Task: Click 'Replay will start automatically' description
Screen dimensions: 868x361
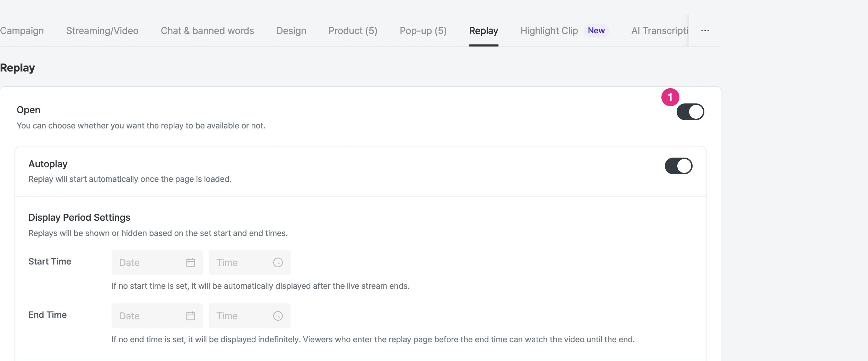Action: coord(130,179)
